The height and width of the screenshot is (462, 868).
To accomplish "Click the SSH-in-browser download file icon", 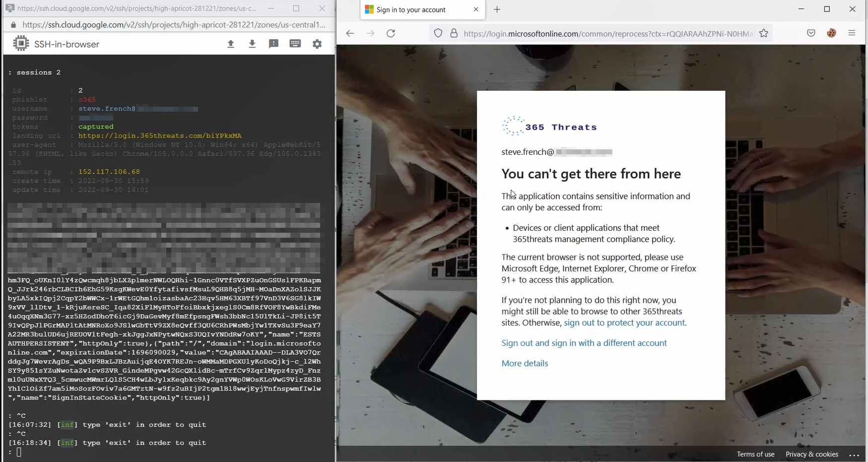I will [x=252, y=44].
